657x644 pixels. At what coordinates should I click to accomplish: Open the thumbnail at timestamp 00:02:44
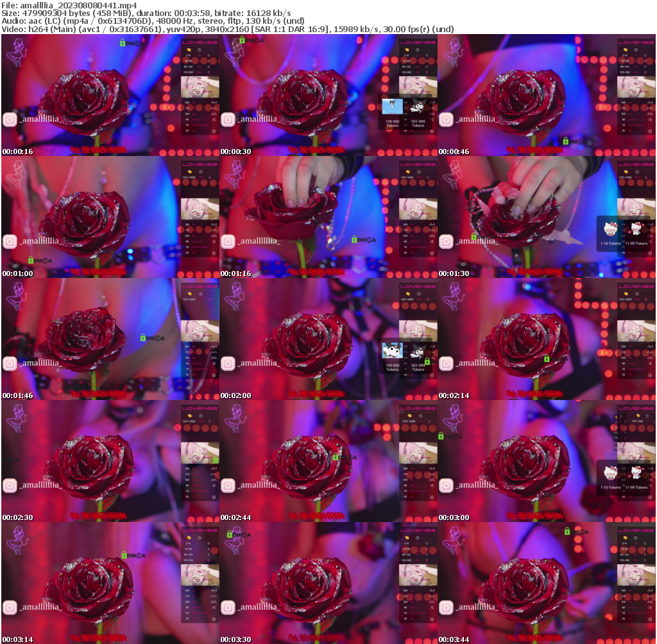point(328,461)
